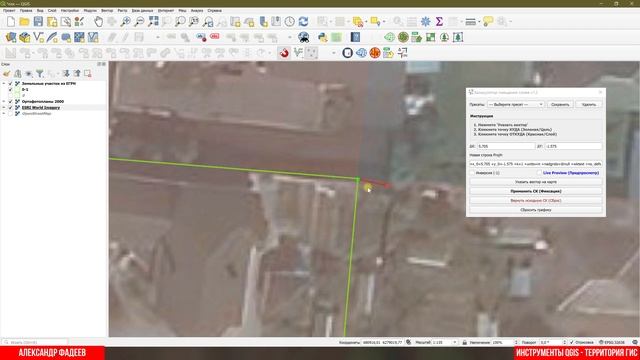Toggle the scale lock icon in status bar
640x360 pixels.
(464, 342)
